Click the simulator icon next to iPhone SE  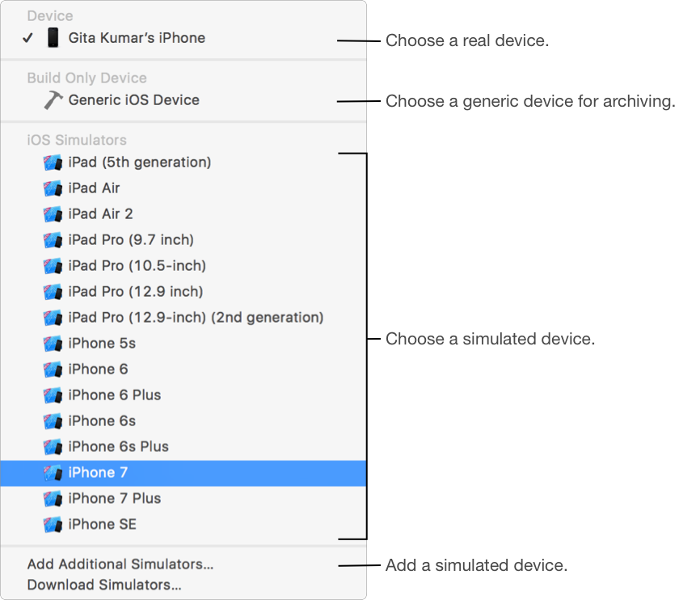click(53, 525)
